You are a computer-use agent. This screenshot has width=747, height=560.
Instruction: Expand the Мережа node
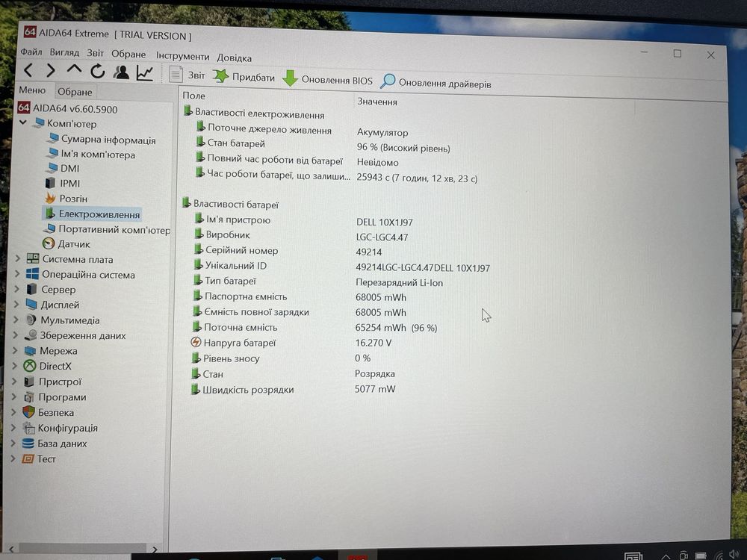pos(15,350)
